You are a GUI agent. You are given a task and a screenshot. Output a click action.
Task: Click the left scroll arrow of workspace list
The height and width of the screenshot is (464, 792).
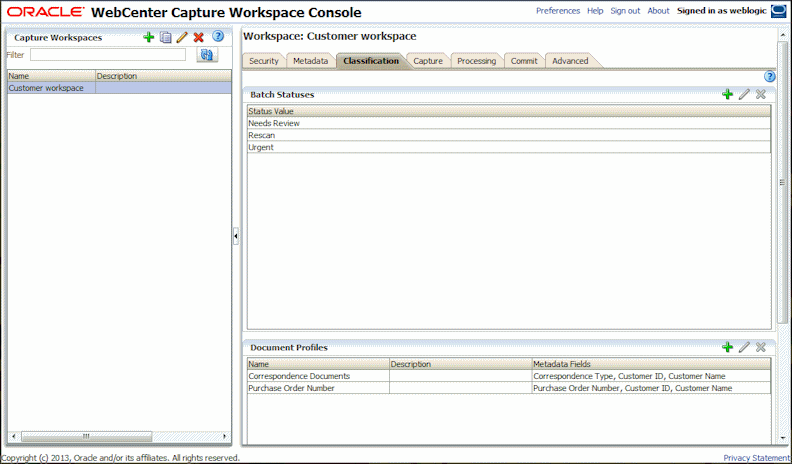coord(14,436)
